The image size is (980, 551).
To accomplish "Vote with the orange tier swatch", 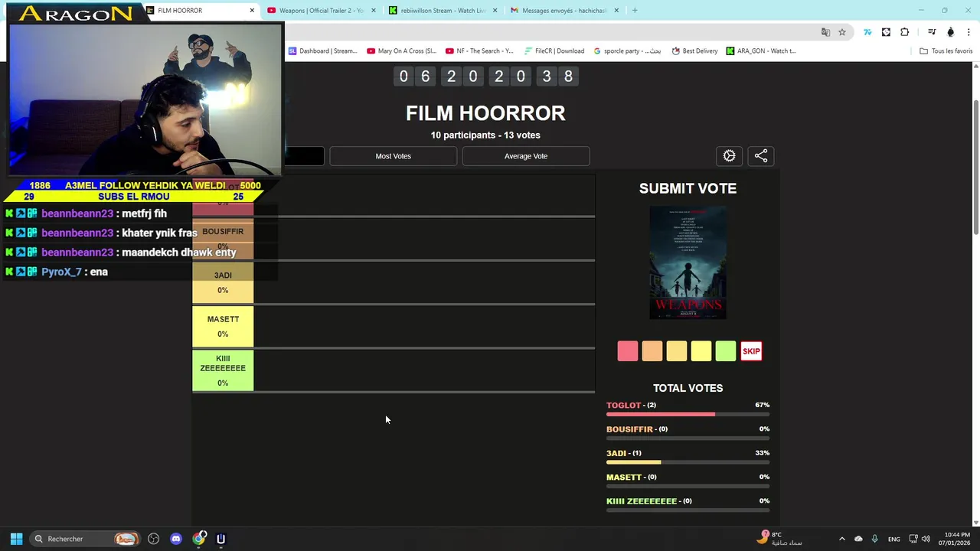I will [x=652, y=351].
